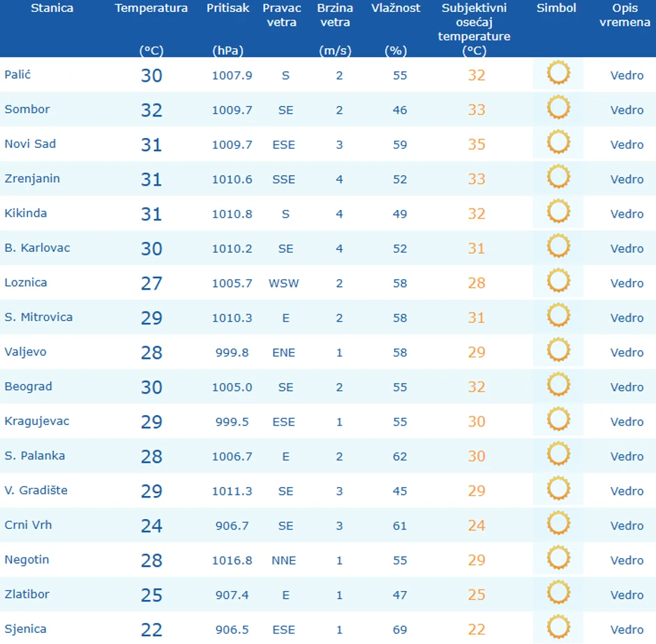Click the Palić station name

click(17, 75)
